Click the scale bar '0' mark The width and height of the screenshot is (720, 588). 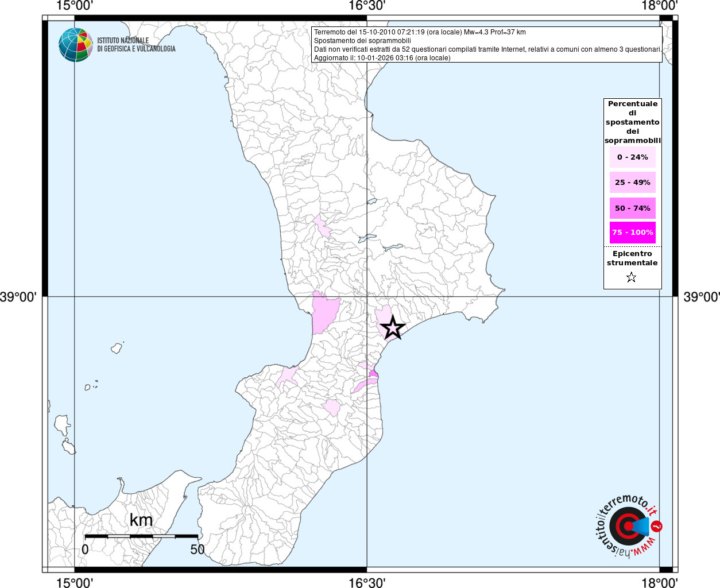85,550
